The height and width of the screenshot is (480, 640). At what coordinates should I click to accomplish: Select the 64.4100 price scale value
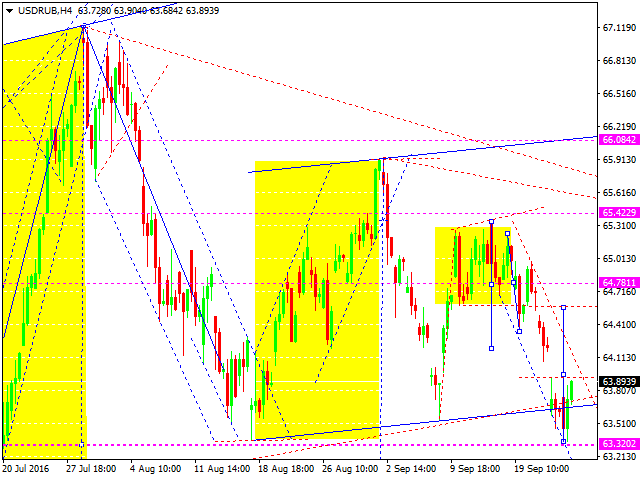point(620,325)
